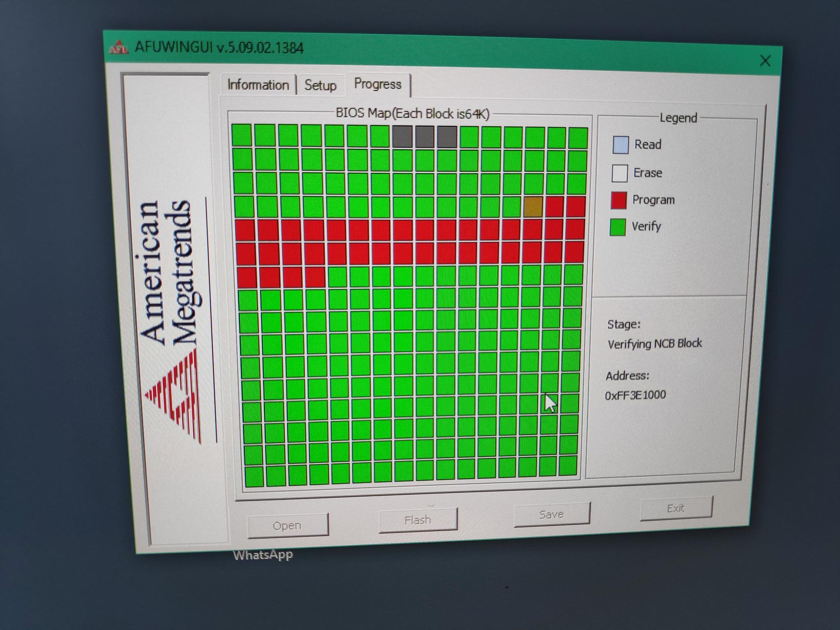Click the 'Erase' legend label

click(x=648, y=173)
